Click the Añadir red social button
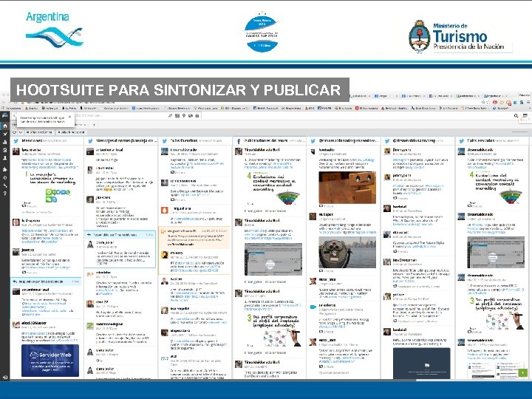 pos(71,132)
